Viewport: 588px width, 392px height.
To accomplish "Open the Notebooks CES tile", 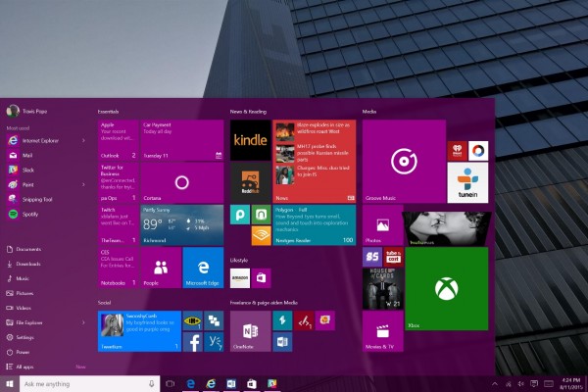I will [119, 268].
